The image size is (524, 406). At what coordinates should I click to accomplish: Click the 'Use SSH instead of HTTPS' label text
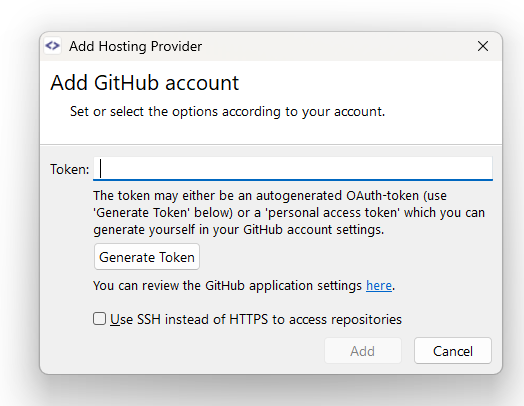tap(256, 319)
